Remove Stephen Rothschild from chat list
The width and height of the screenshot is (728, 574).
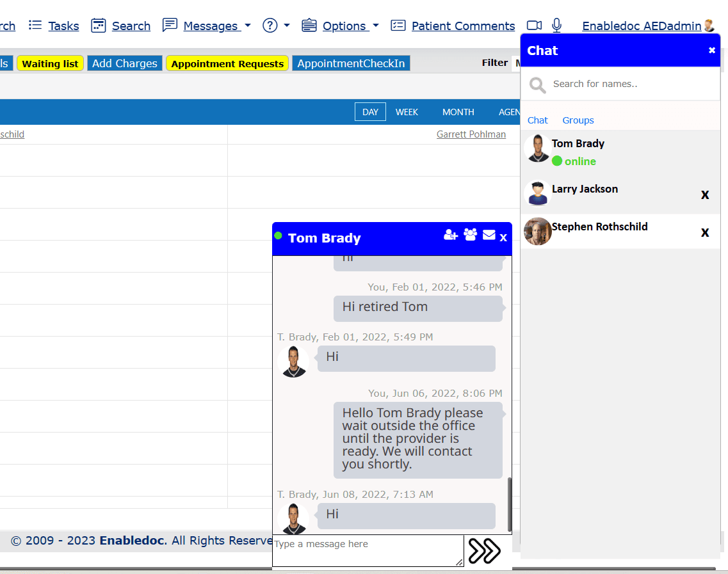[x=705, y=232]
